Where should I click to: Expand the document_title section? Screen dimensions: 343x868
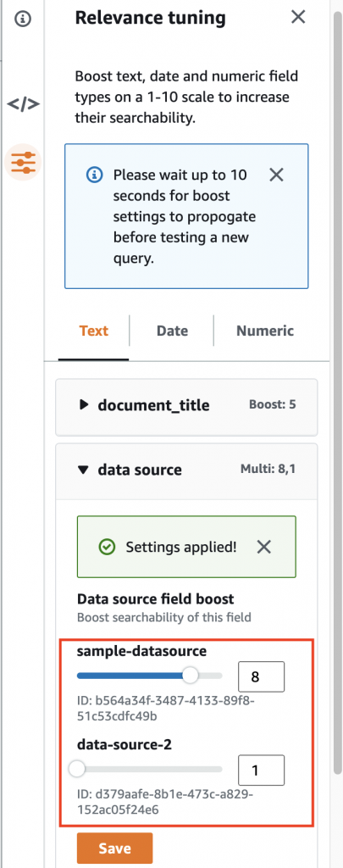click(186, 405)
